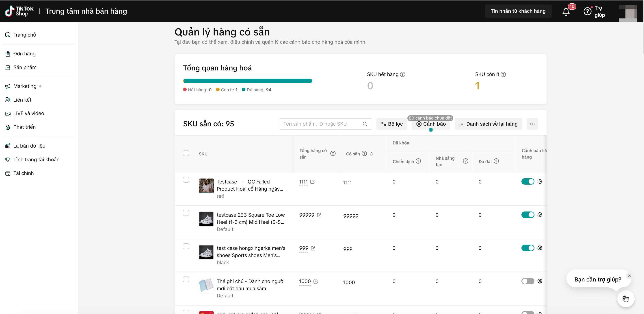Sort by Có sẵn column arrows
Viewport: 644px width, 314px height.
[x=372, y=154]
